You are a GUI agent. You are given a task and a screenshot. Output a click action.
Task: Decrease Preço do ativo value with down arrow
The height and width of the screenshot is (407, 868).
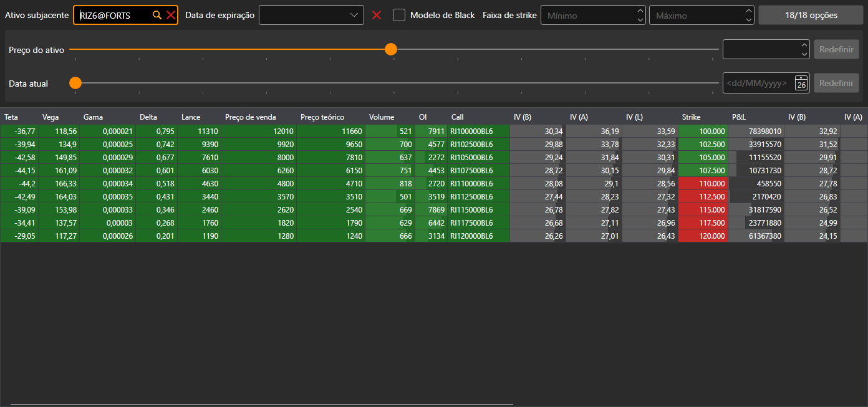804,54
